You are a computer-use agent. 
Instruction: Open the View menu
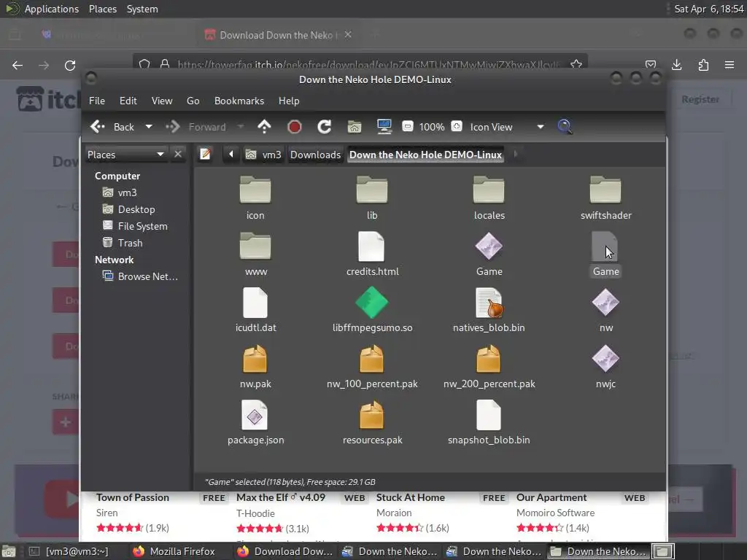click(x=162, y=101)
